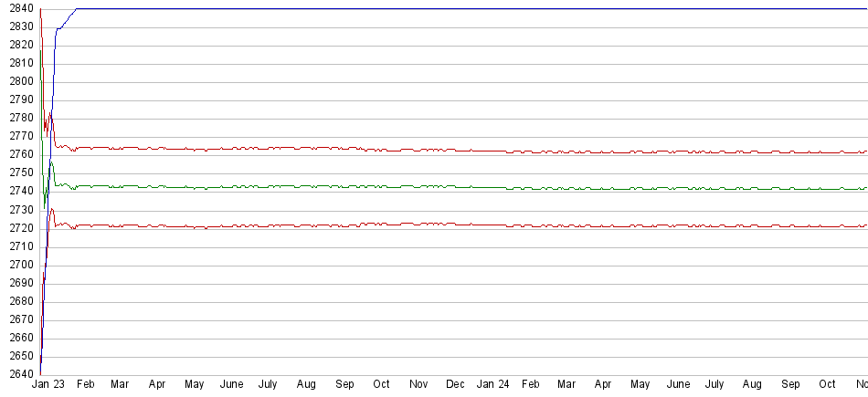Click the blue line's plateau near 2830

[x=59, y=28]
